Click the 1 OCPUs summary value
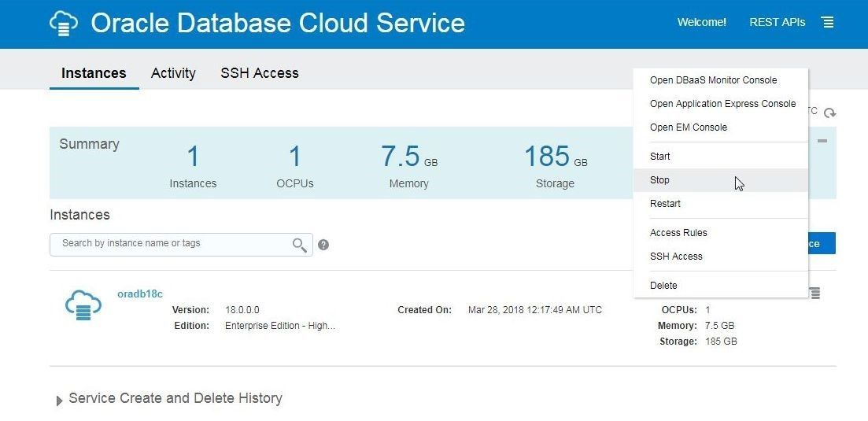Viewport: 868px width, 421px height. 295,157
